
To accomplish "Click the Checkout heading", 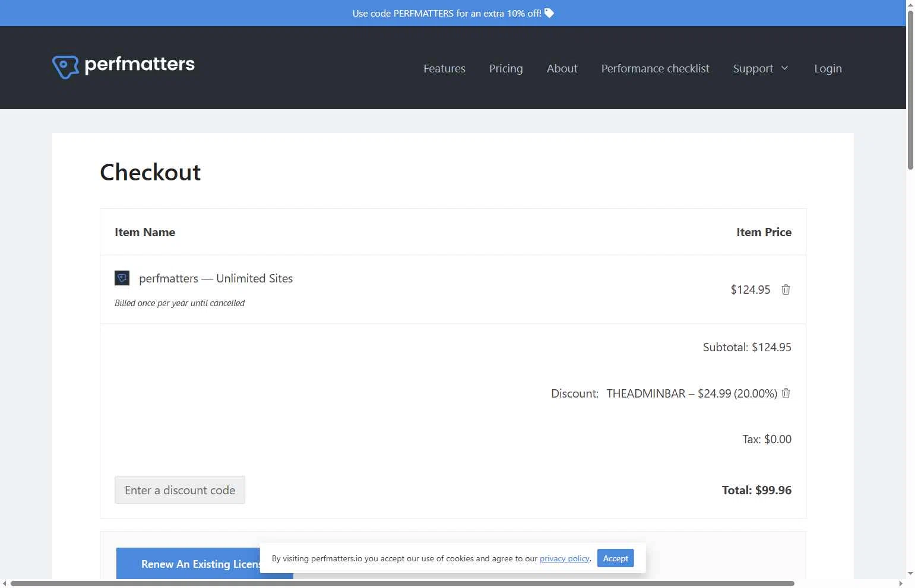I will 150,172.
